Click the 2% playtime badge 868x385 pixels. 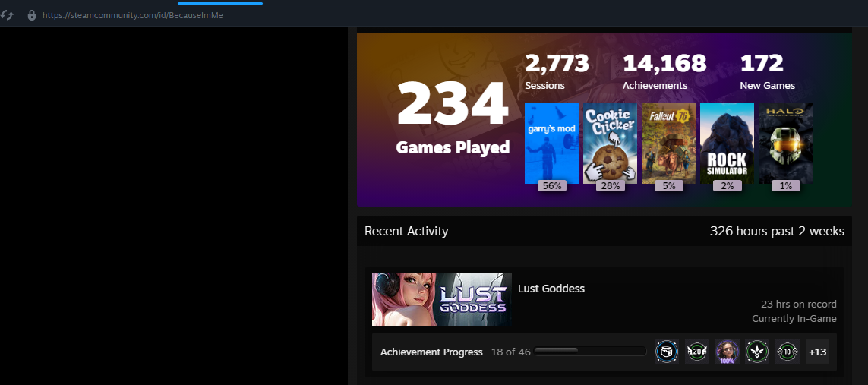click(x=727, y=186)
